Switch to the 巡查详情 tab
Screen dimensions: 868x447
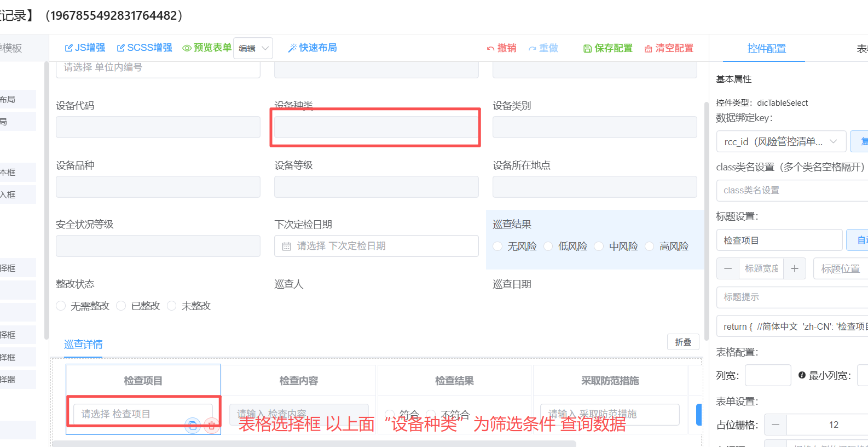point(83,344)
